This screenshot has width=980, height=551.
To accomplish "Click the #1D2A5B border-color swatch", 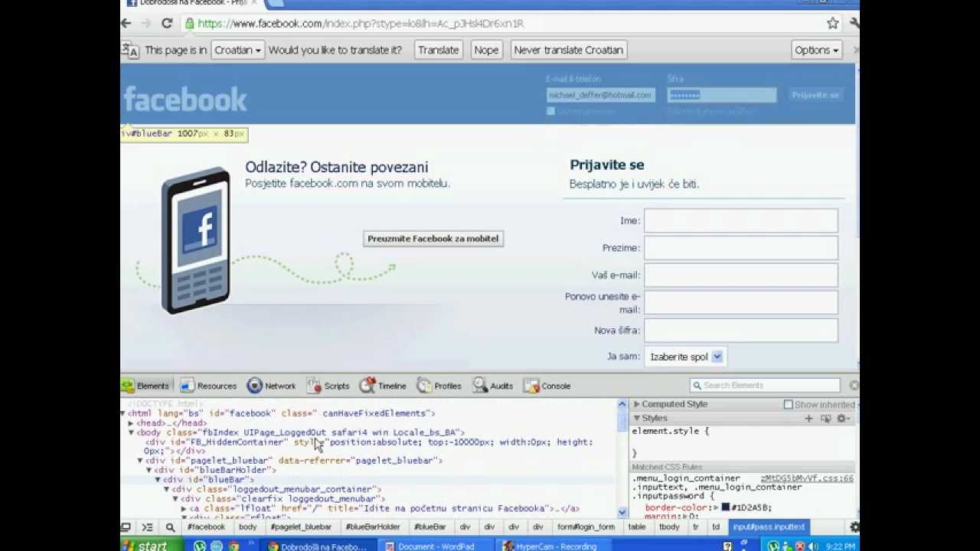I will point(725,507).
